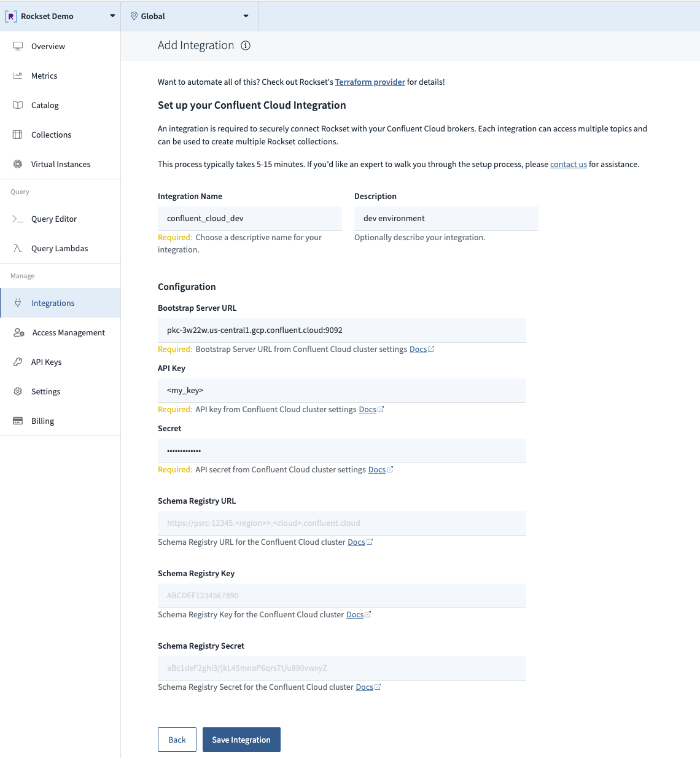Click external-link icon after API Key Docs
Image resolution: width=700 pixels, height=758 pixels.
coord(381,409)
